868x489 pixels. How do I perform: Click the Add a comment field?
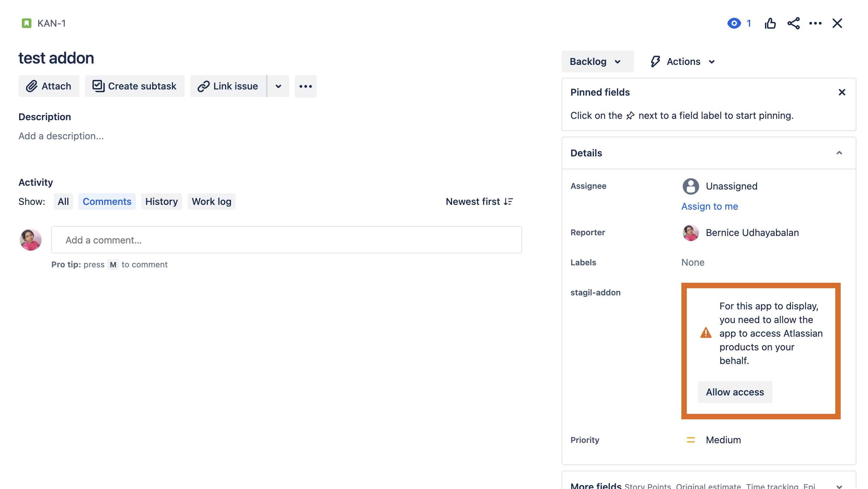coord(286,240)
